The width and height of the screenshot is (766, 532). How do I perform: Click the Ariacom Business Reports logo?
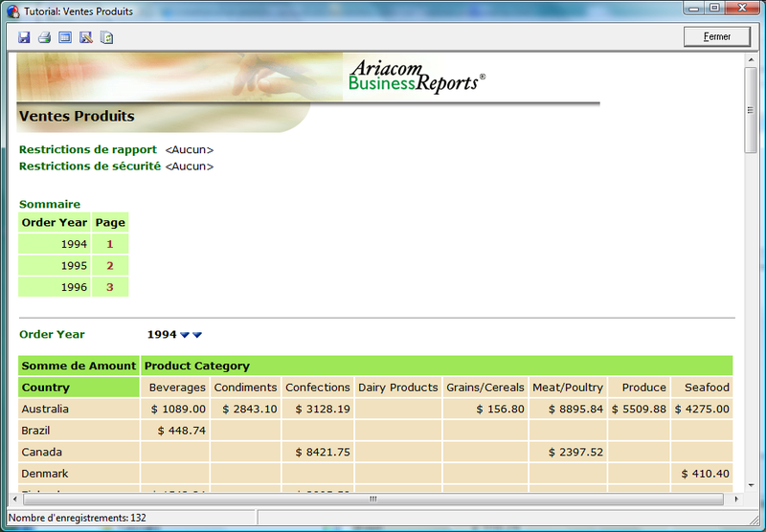pyautogui.click(x=416, y=76)
